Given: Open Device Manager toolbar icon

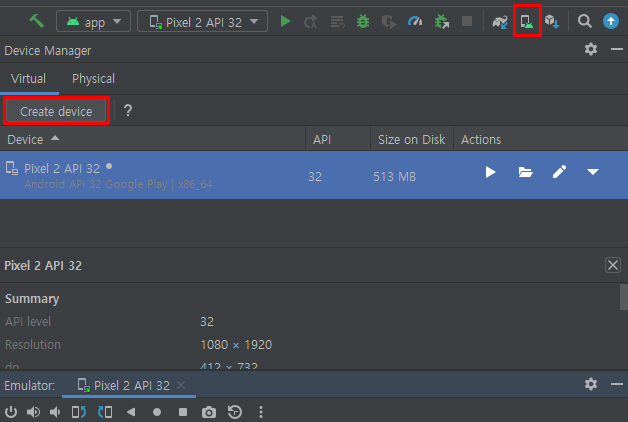Looking at the screenshot, I should pyautogui.click(x=527, y=21).
